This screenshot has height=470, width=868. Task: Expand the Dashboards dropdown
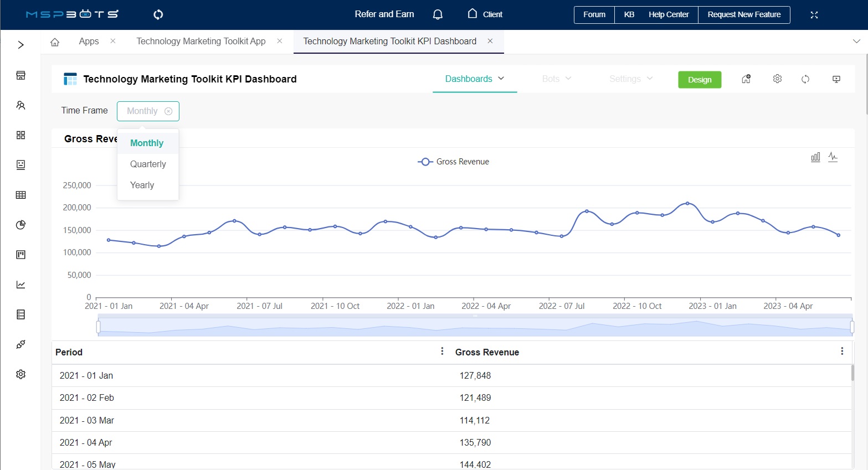474,79
